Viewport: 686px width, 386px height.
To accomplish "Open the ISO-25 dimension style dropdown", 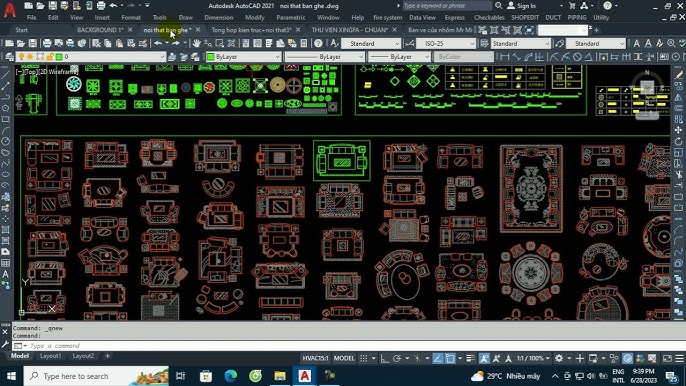I will pyautogui.click(x=445, y=43).
